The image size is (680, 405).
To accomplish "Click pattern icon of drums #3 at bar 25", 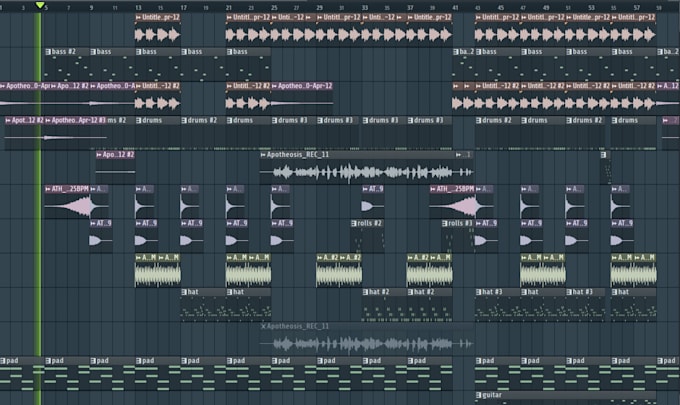I will [x=275, y=121].
